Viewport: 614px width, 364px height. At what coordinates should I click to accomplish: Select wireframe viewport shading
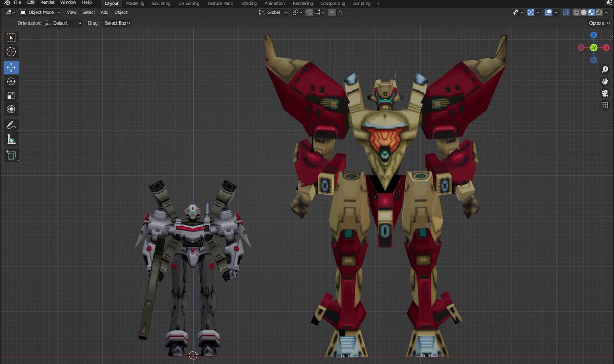576,12
